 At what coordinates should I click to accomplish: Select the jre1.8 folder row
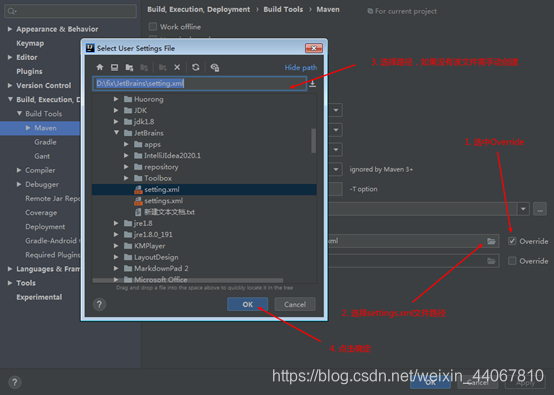(204, 223)
